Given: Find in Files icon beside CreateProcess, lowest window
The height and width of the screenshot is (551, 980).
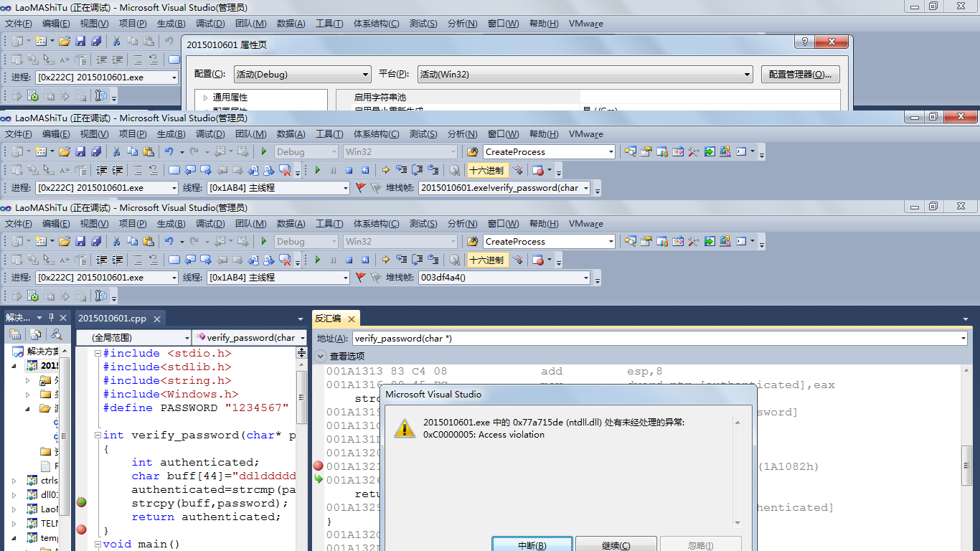Looking at the screenshot, I should tap(471, 241).
